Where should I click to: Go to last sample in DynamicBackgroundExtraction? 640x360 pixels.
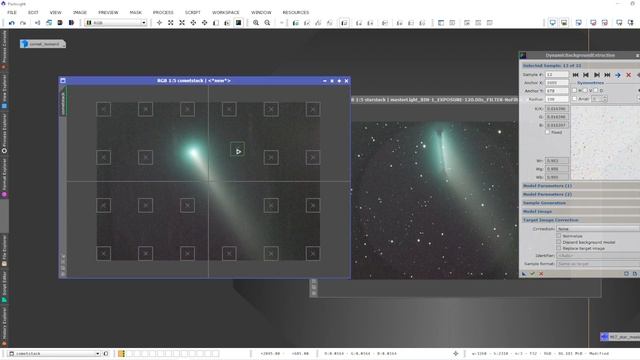coord(607,75)
